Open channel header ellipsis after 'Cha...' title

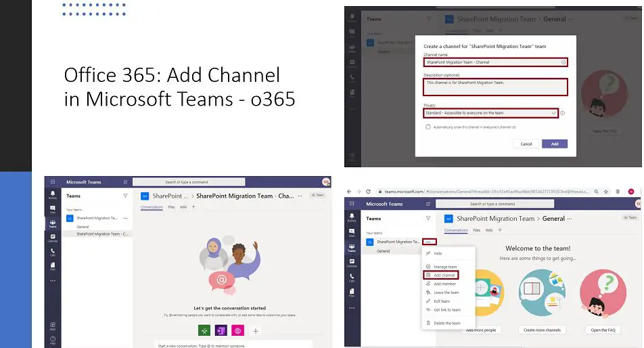[300, 196]
